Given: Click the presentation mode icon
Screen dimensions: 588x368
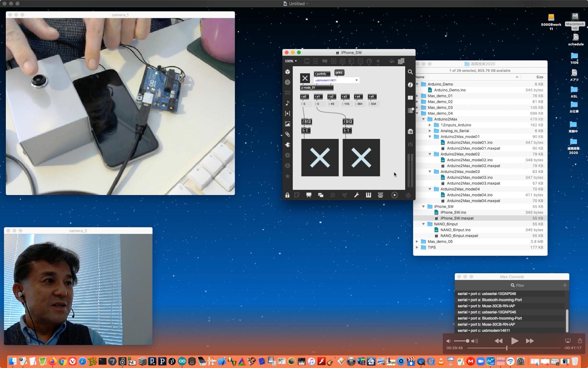Looking at the screenshot, I should pyautogui.click(x=309, y=195).
